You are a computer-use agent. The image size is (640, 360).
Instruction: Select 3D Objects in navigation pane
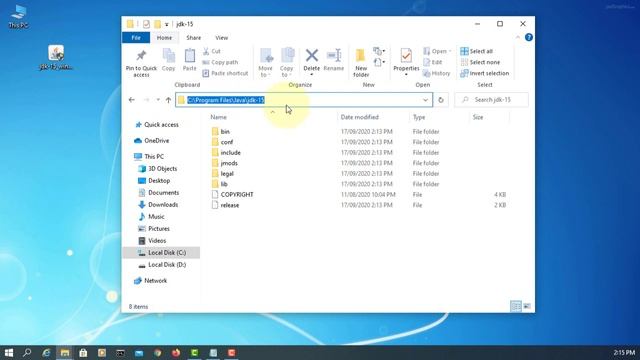coord(162,169)
